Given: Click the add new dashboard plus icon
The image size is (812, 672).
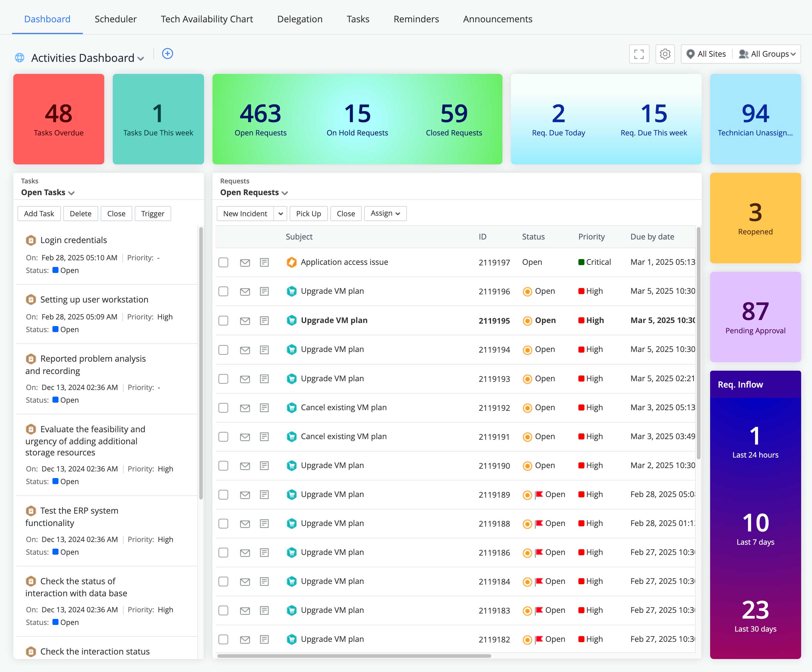Looking at the screenshot, I should coord(167,54).
